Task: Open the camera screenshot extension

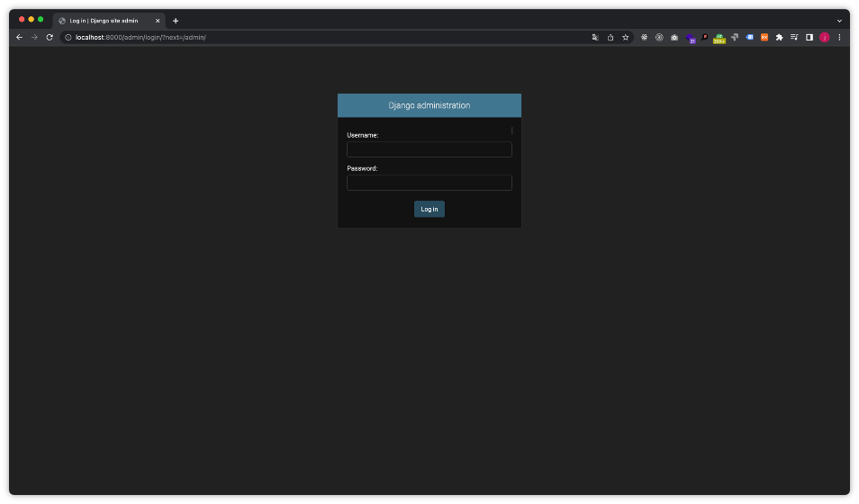Action: point(674,37)
